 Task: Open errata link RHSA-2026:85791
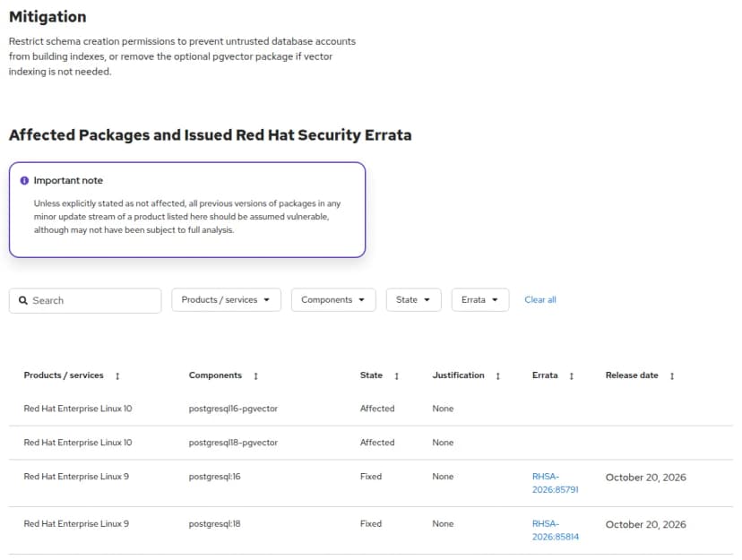(555, 483)
